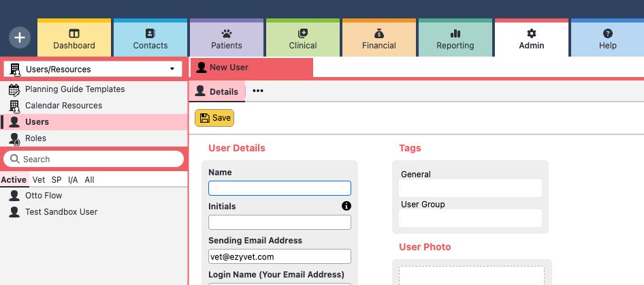This screenshot has width=644, height=285.
Task: Click the Initials info icon
Action: [x=346, y=206]
